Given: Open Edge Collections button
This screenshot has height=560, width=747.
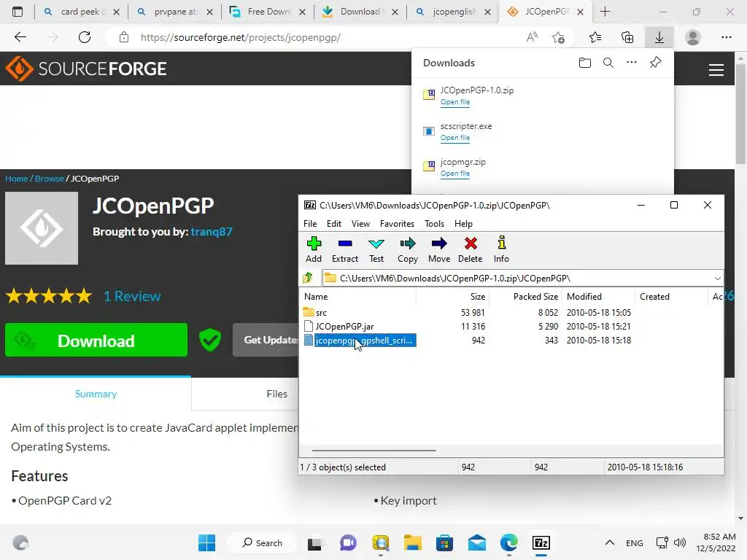Looking at the screenshot, I should tap(627, 37).
